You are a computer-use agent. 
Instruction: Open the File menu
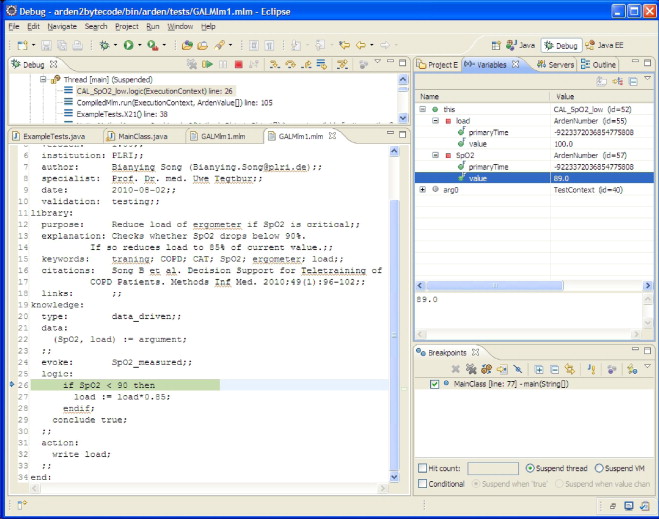[x=14, y=26]
